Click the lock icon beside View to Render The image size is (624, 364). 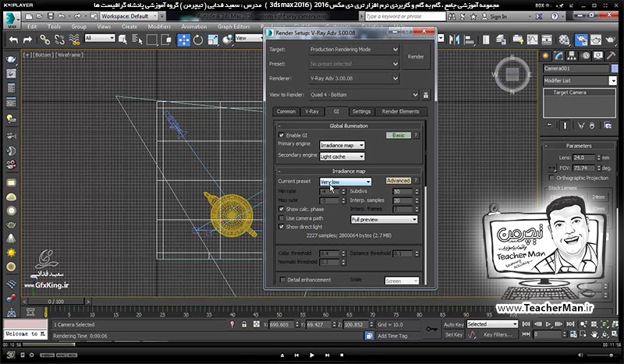point(426,95)
